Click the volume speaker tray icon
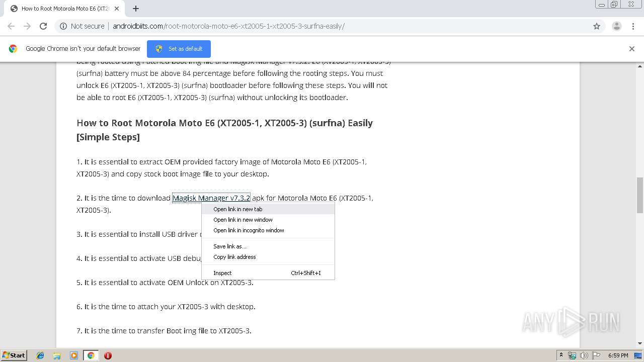 click(x=584, y=355)
